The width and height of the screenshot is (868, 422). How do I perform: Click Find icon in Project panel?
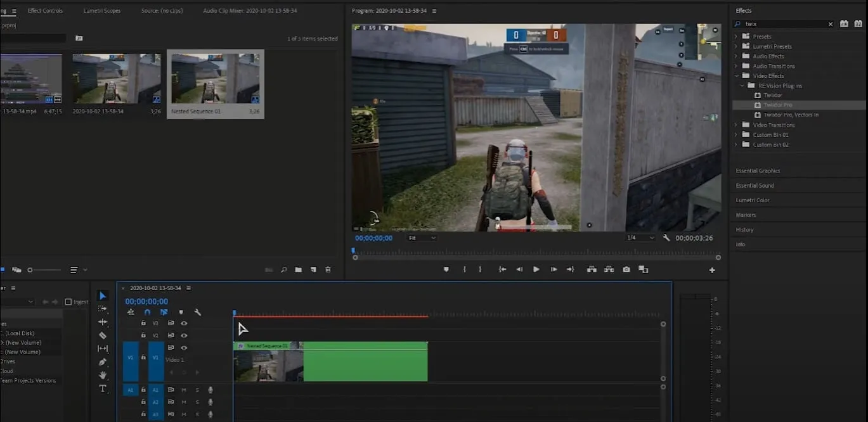point(284,269)
